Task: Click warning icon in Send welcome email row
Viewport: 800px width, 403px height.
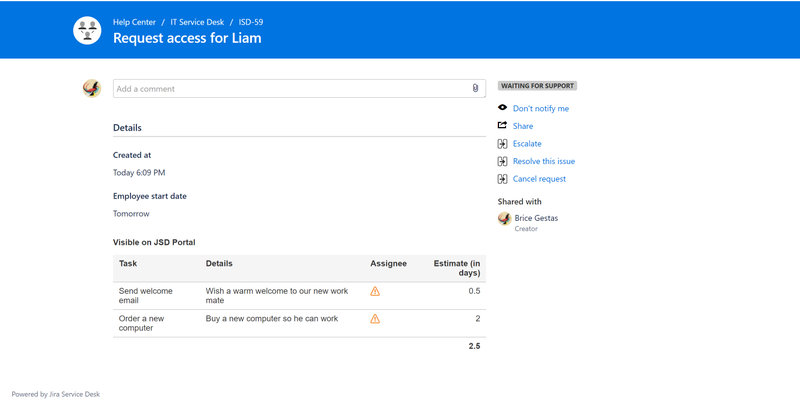Action: click(x=375, y=292)
